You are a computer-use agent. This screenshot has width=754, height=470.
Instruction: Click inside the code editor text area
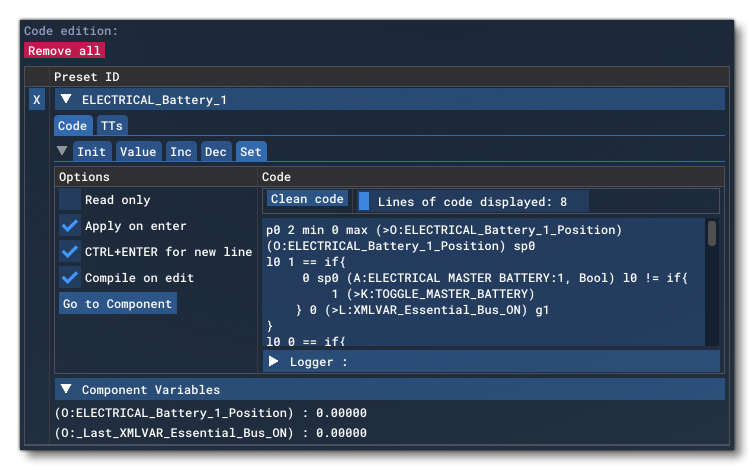(483, 282)
